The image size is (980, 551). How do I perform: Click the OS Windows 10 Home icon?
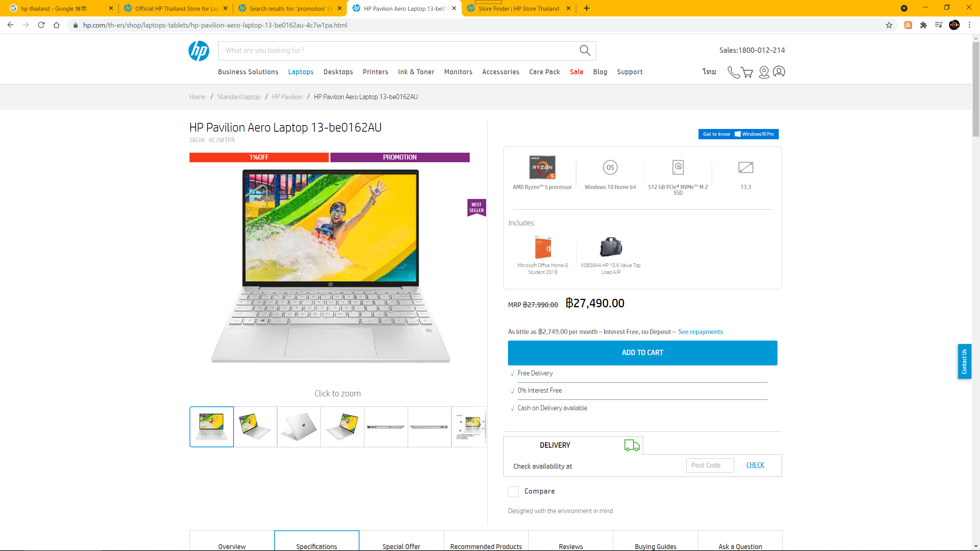(610, 167)
